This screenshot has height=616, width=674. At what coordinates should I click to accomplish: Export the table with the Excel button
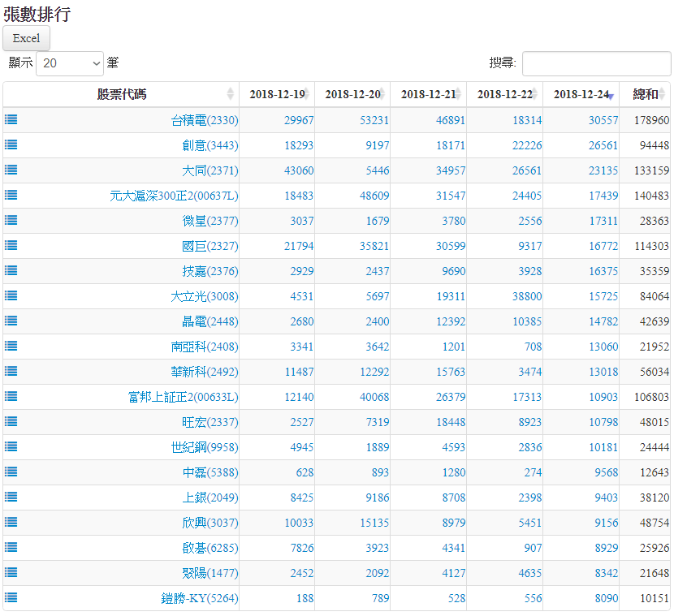coord(27,38)
